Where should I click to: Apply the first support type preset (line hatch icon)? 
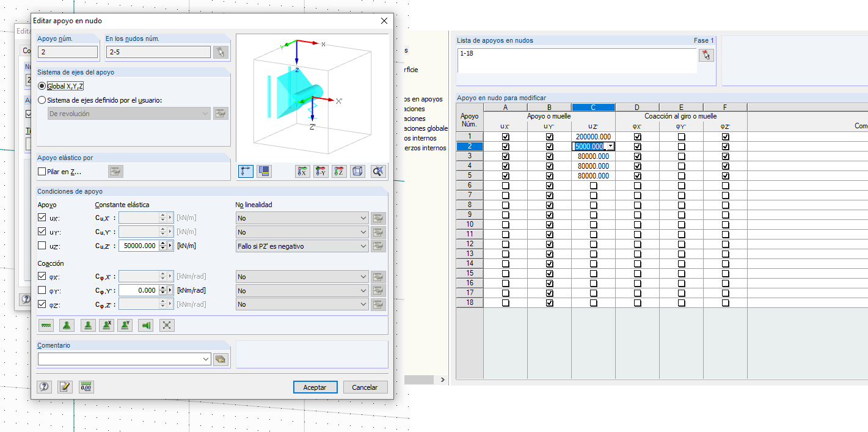(x=46, y=325)
